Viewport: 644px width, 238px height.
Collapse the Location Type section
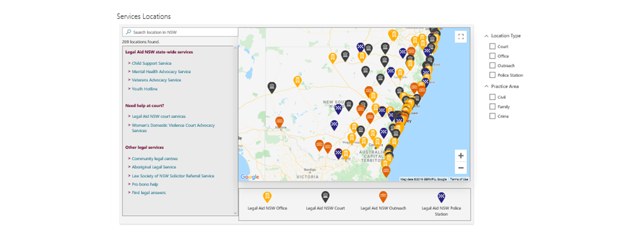click(486, 36)
